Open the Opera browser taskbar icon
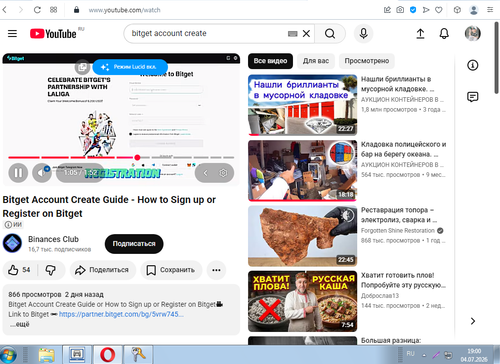The image size is (500, 364). [x=107, y=355]
